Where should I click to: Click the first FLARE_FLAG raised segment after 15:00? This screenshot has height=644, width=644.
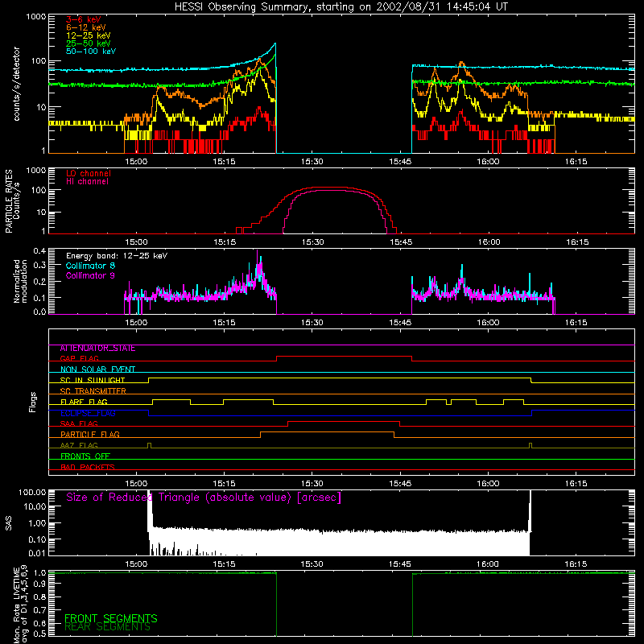171,399
